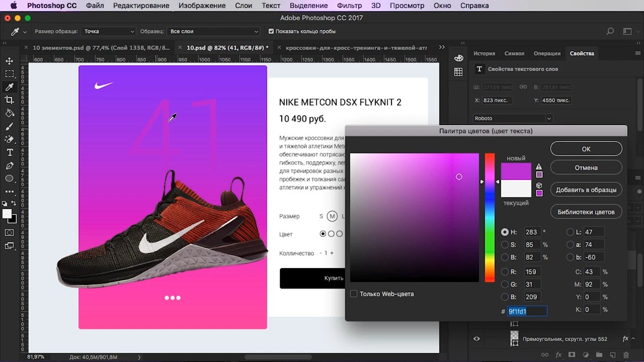
Task: Open the search magnifier icon
Action: tap(610, 31)
